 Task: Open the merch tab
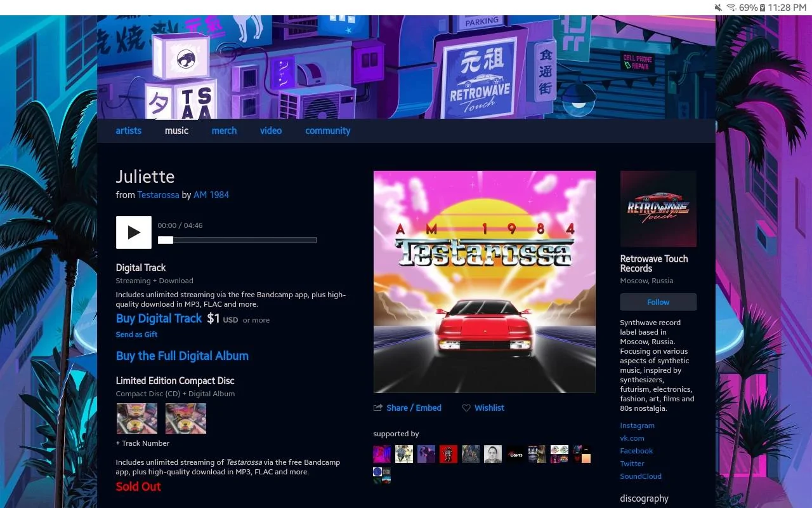[224, 131]
